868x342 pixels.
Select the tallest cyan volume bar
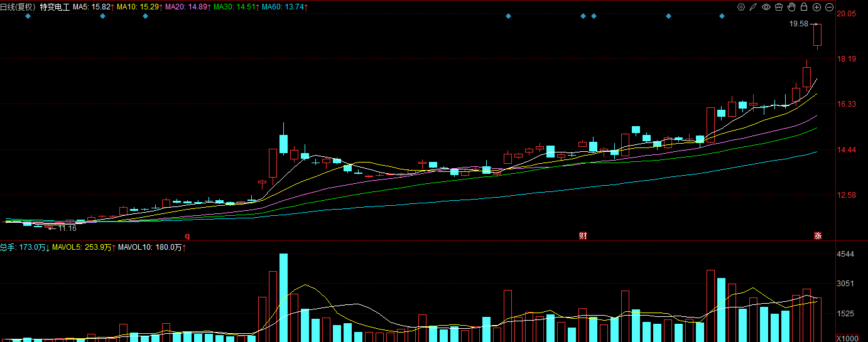(x=283, y=298)
